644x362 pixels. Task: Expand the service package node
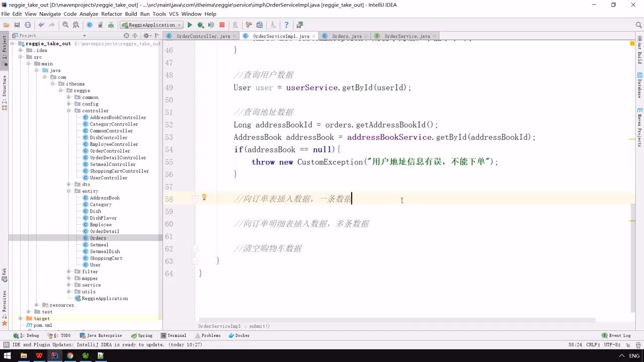[x=69, y=285]
